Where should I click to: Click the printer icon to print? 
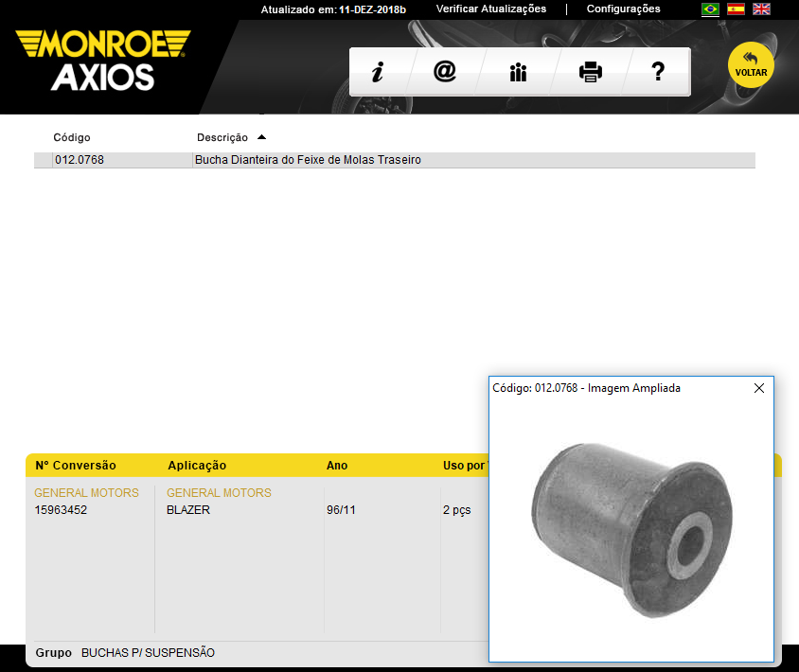pos(591,72)
